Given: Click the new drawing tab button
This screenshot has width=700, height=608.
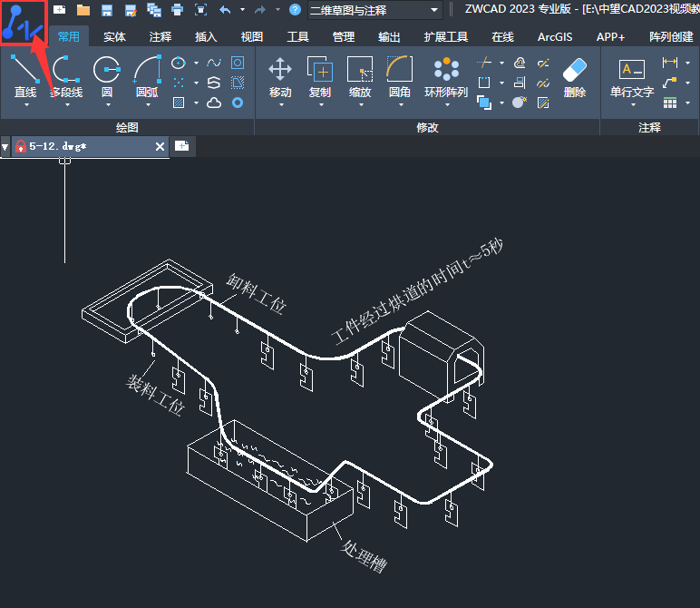Looking at the screenshot, I should click(x=182, y=146).
